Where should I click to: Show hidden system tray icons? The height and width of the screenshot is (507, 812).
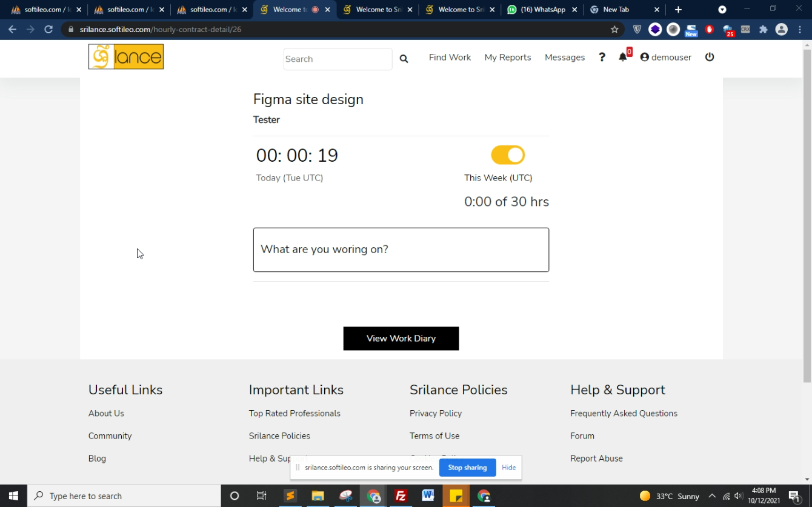(x=712, y=496)
